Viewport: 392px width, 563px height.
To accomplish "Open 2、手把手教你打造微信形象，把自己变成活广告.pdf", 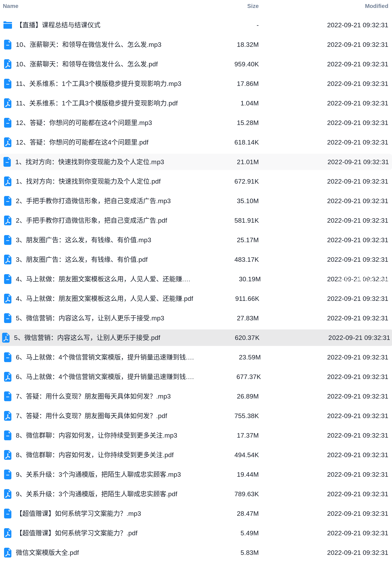I will click(x=91, y=220).
